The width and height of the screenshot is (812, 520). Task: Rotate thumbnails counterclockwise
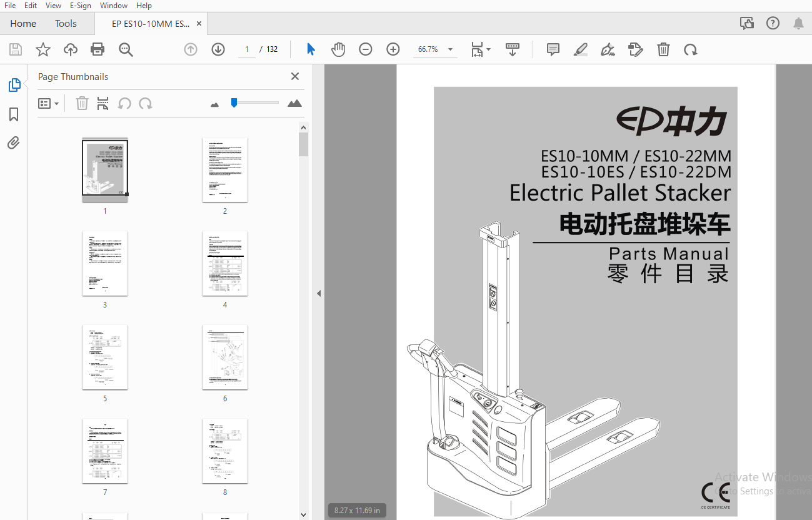pos(124,103)
